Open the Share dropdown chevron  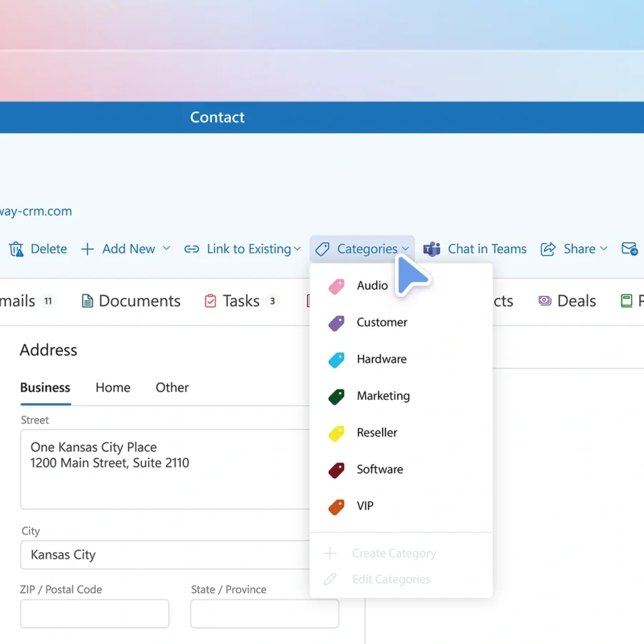[x=603, y=248]
